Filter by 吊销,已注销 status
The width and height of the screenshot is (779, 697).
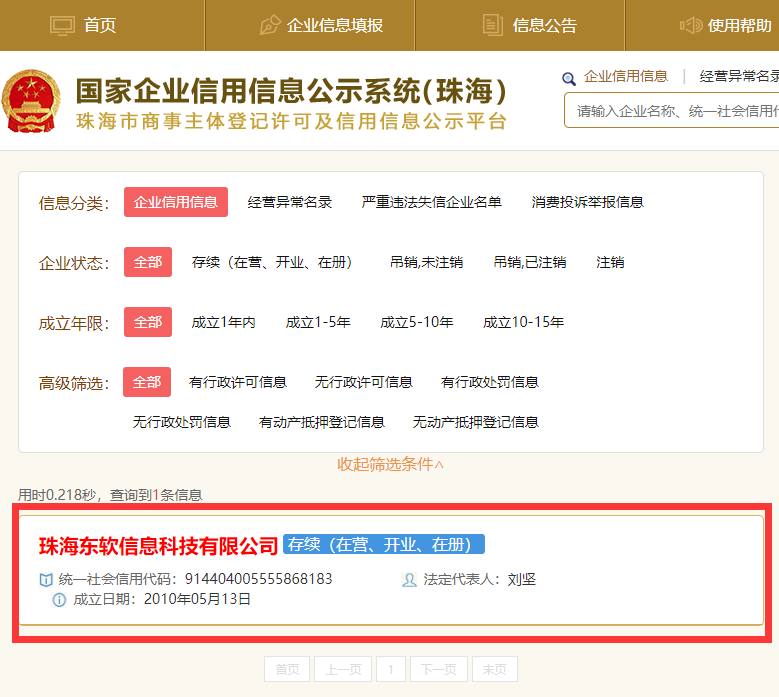click(x=530, y=262)
